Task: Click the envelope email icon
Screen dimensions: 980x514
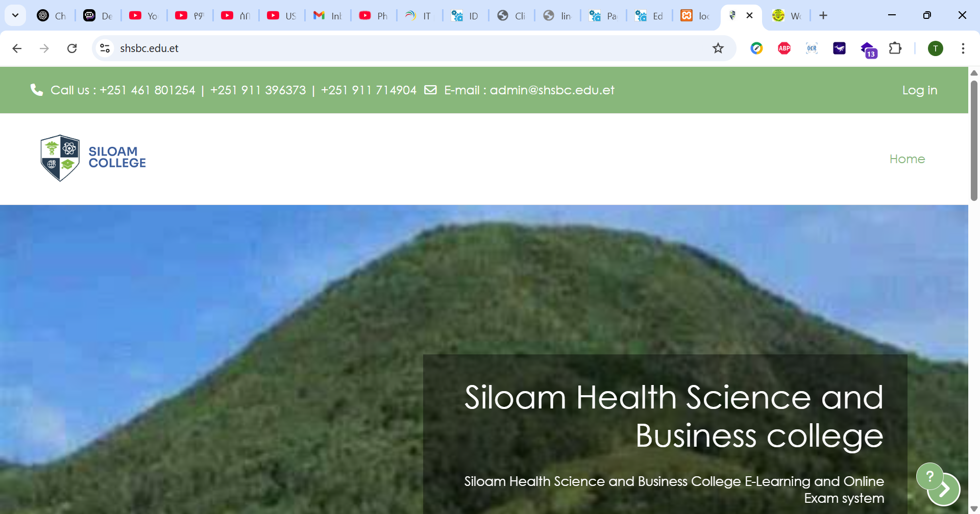Action: point(430,90)
